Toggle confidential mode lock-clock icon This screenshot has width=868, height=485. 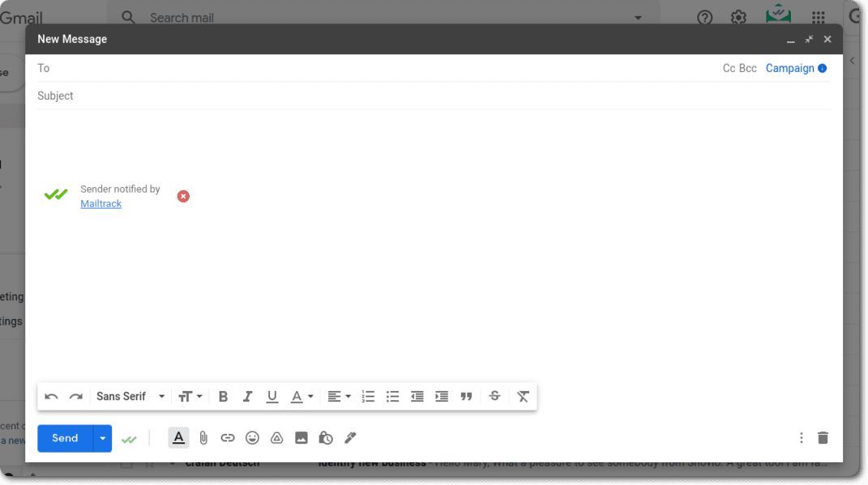(326, 438)
